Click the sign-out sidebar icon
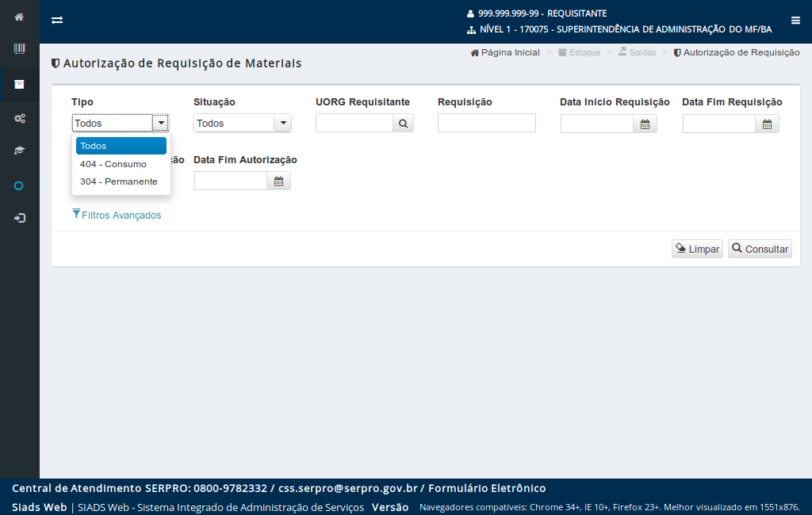This screenshot has height=515, width=812. (x=20, y=218)
